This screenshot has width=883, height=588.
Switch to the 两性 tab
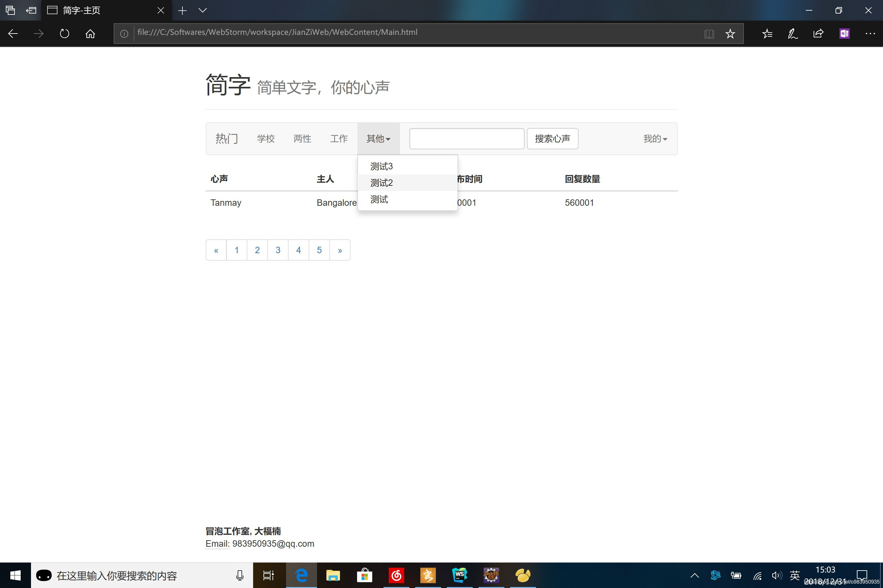(x=302, y=138)
